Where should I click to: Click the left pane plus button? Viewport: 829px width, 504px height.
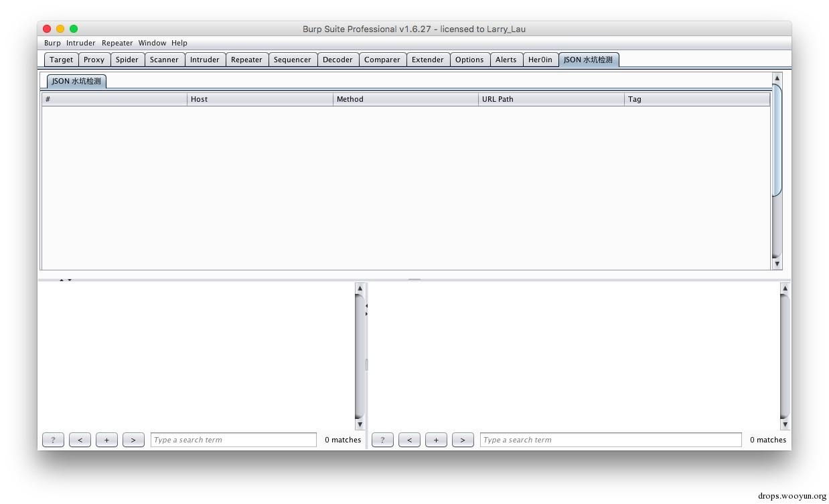click(x=106, y=440)
